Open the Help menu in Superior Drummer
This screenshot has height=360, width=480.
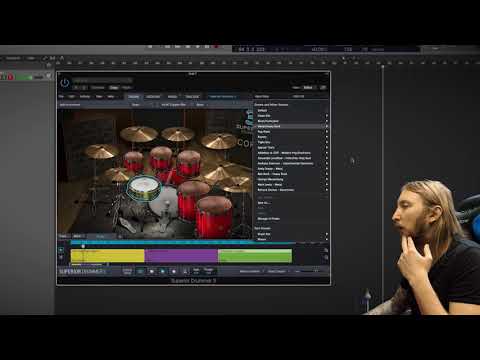tap(111, 97)
